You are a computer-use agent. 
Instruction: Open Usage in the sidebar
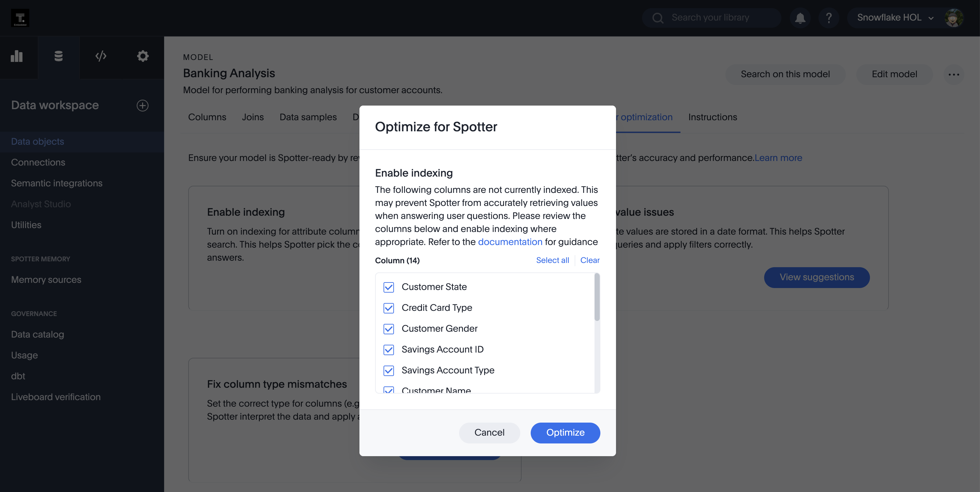pyautogui.click(x=82, y=355)
